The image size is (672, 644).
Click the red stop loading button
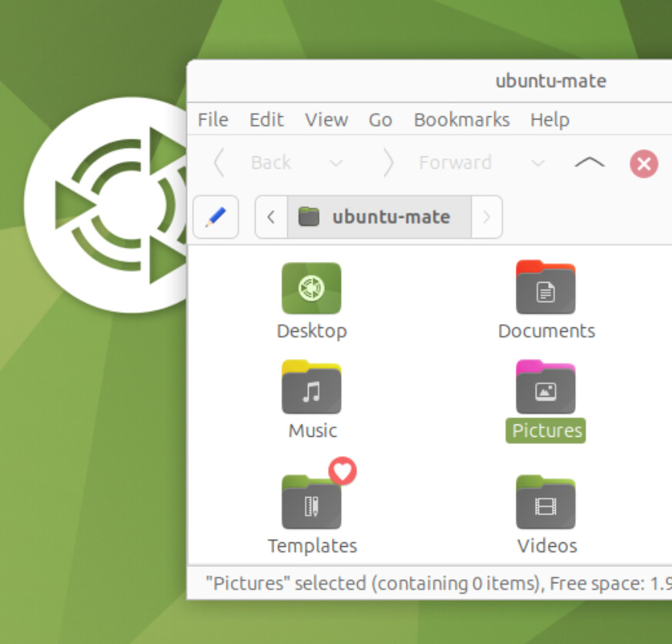[x=644, y=163]
